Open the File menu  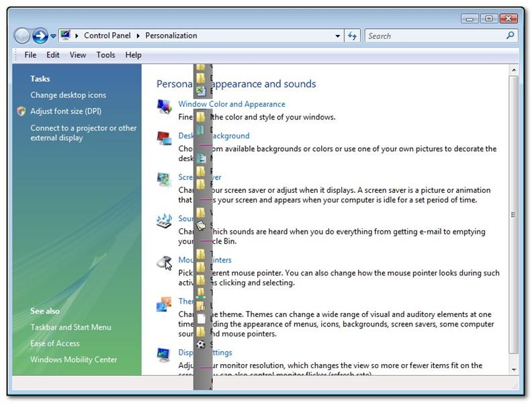click(x=30, y=55)
